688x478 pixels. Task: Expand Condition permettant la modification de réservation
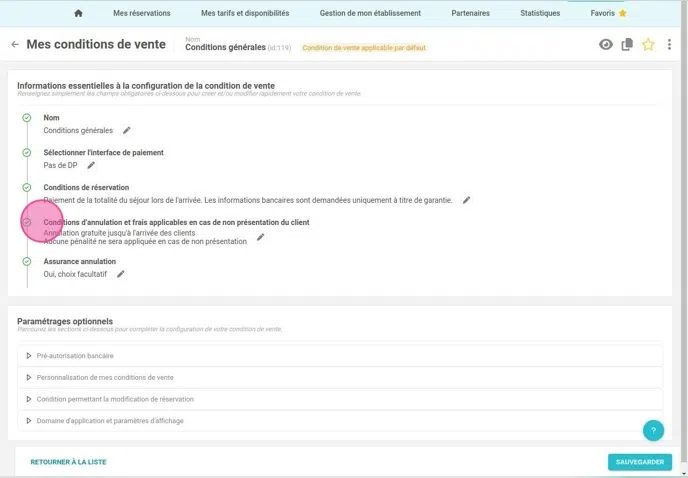coord(340,399)
